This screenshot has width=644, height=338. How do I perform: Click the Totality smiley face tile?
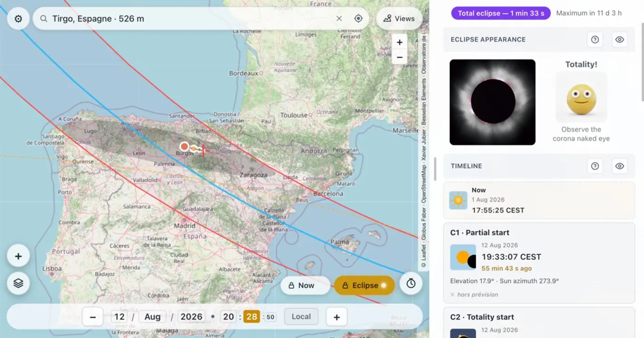pyautogui.click(x=581, y=97)
